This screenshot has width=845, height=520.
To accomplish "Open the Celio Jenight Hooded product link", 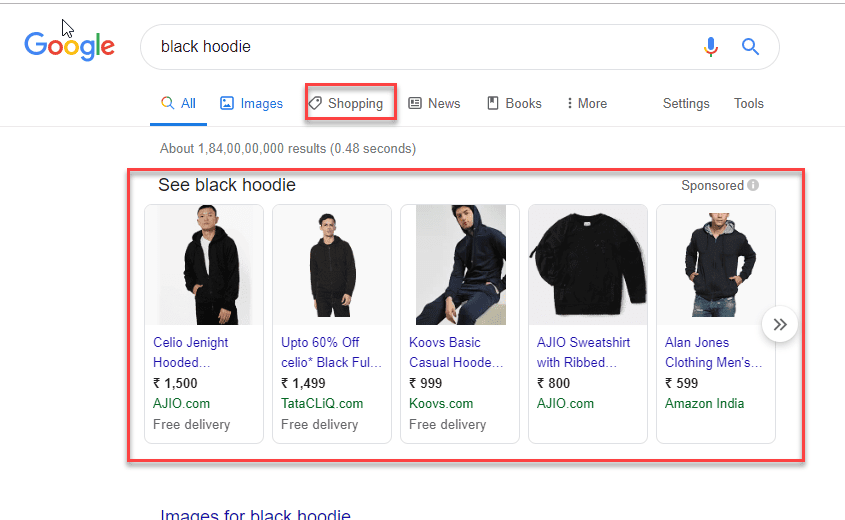I will pyautogui.click(x=190, y=352).
